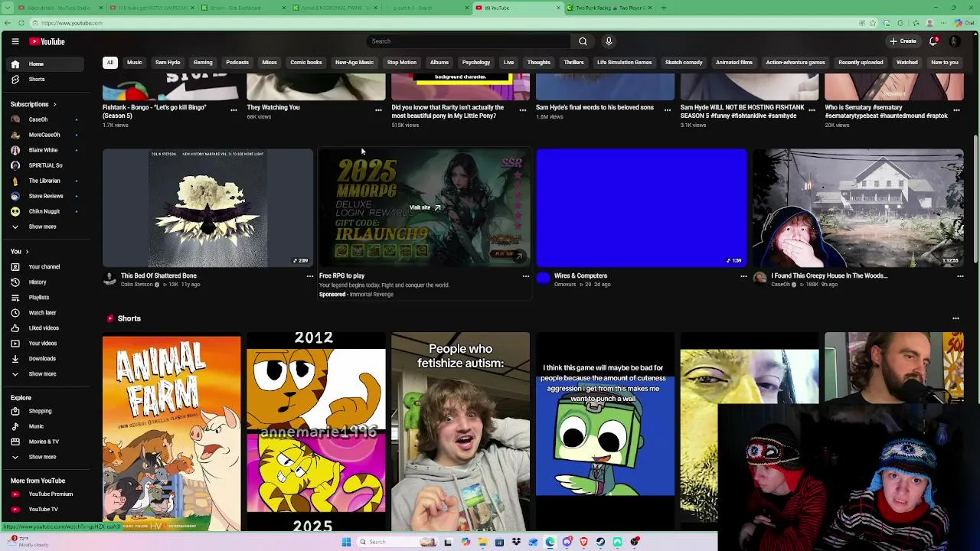Open This Bed Of Shattered Bone thumbnail

tap(207, 208)
